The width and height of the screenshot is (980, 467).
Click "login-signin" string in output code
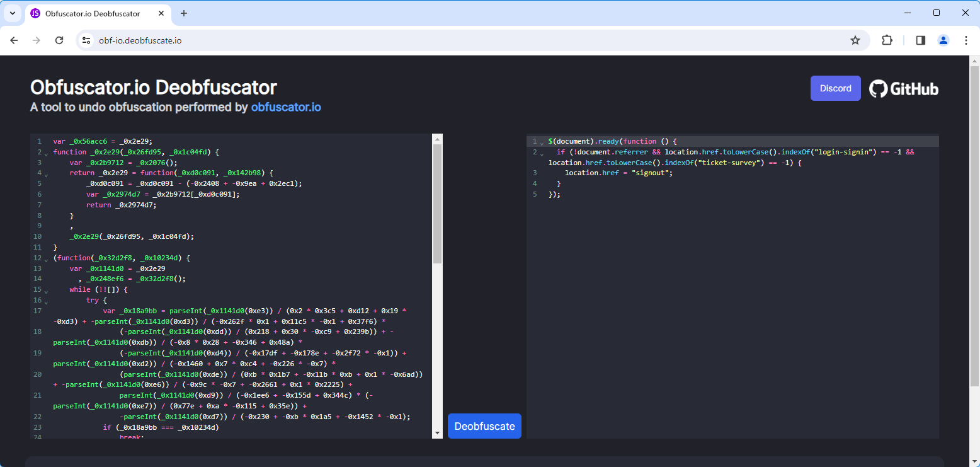(844, 152)
